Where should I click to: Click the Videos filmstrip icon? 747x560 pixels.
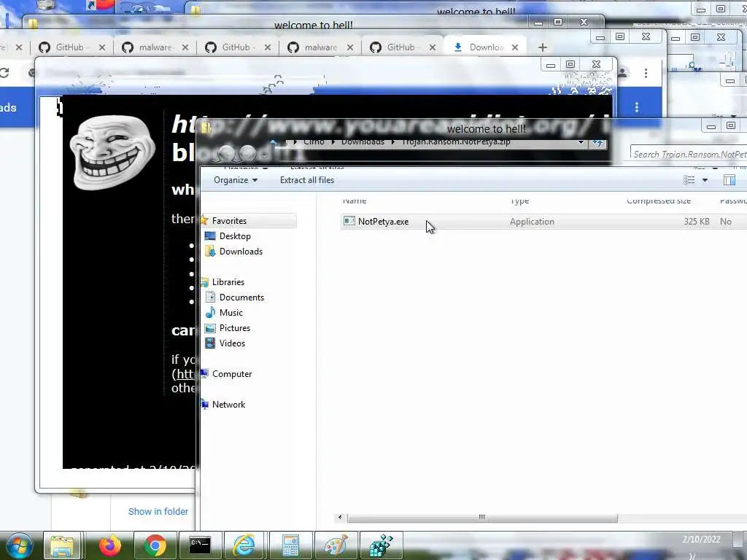pos(210,343)
